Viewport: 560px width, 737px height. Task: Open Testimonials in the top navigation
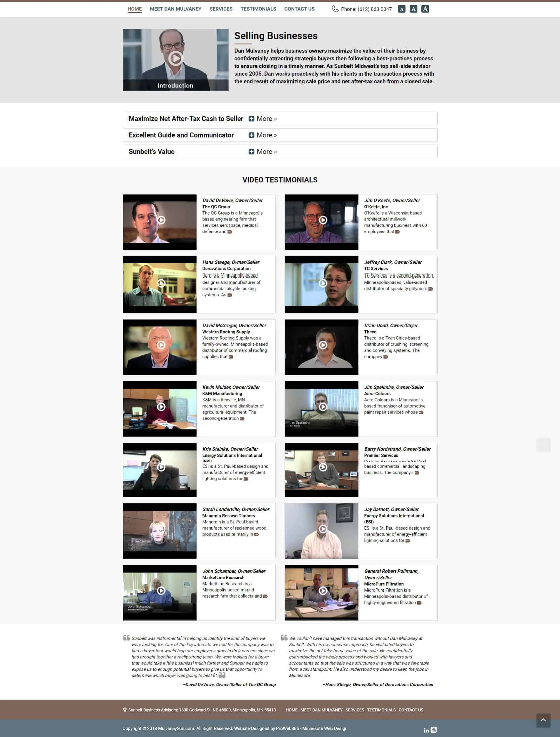point(258,9)
